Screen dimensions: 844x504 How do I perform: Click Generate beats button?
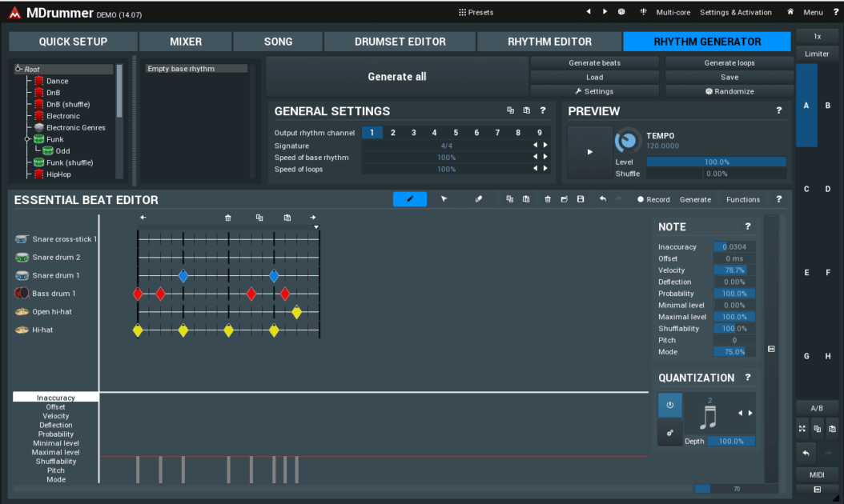pos(595,63)
